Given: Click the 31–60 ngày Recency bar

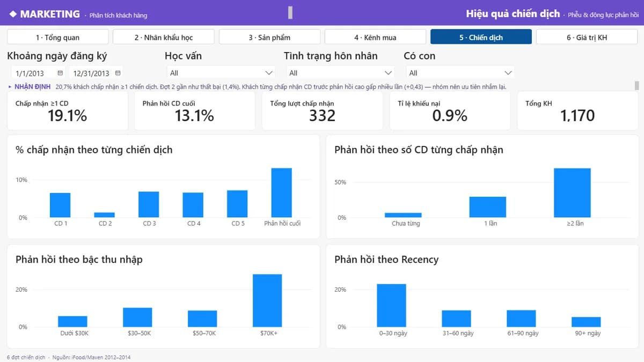Looking at the screenshot, I should (x=457, y=319).
